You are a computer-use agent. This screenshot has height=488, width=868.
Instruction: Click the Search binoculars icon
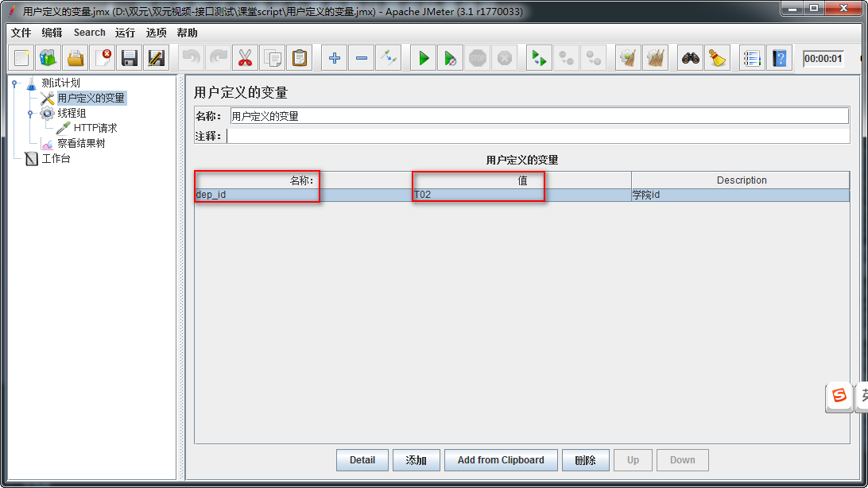tap(690, 58)
